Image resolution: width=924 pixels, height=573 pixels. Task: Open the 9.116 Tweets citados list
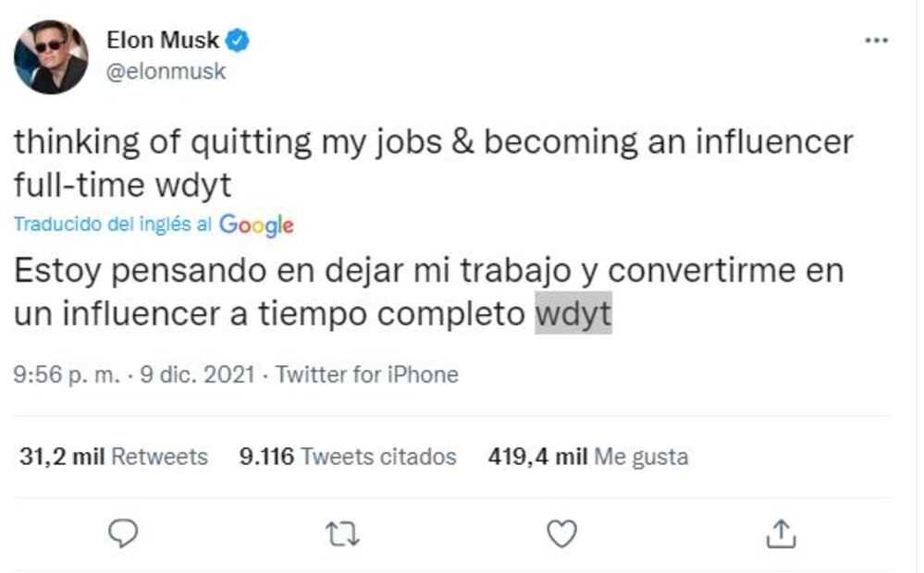click(x=348, y=457)
